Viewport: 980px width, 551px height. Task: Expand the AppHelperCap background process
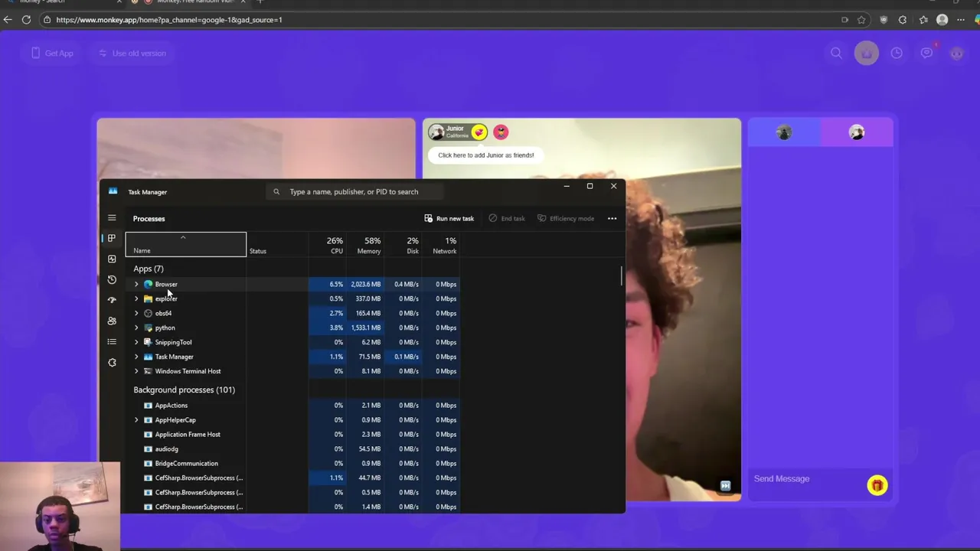point(136,420)
